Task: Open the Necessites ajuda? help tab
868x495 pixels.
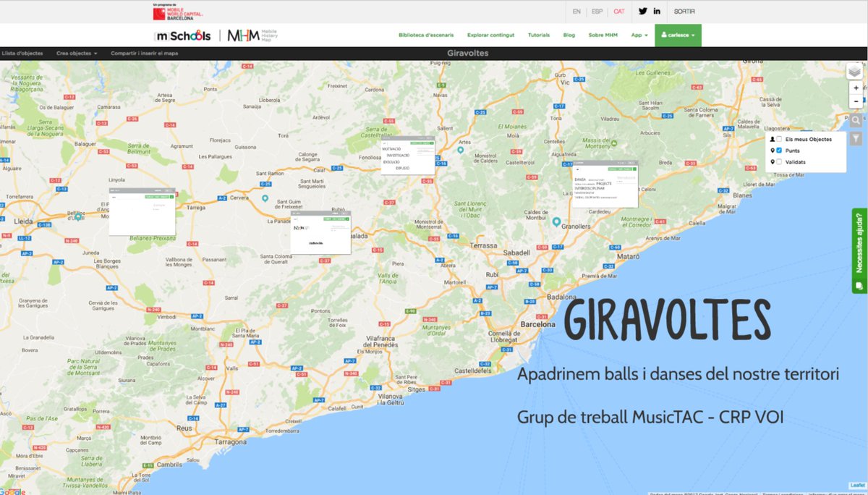Action: coord(860,250)
